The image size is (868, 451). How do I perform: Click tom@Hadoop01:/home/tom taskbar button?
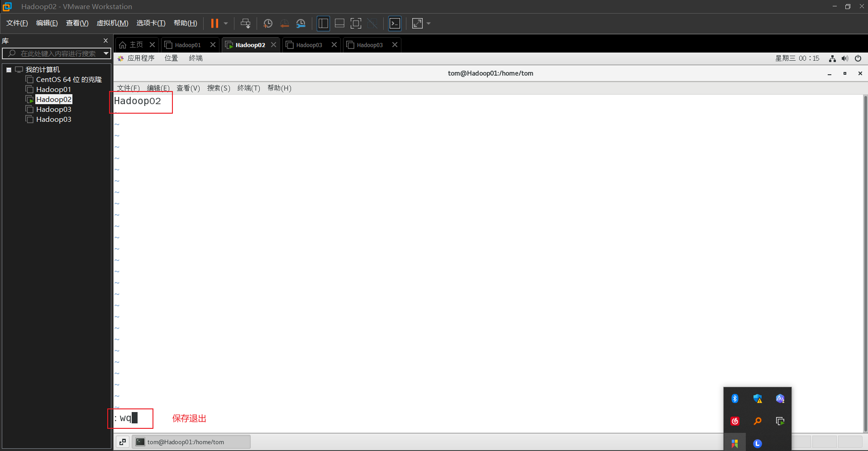pos(191,442)
